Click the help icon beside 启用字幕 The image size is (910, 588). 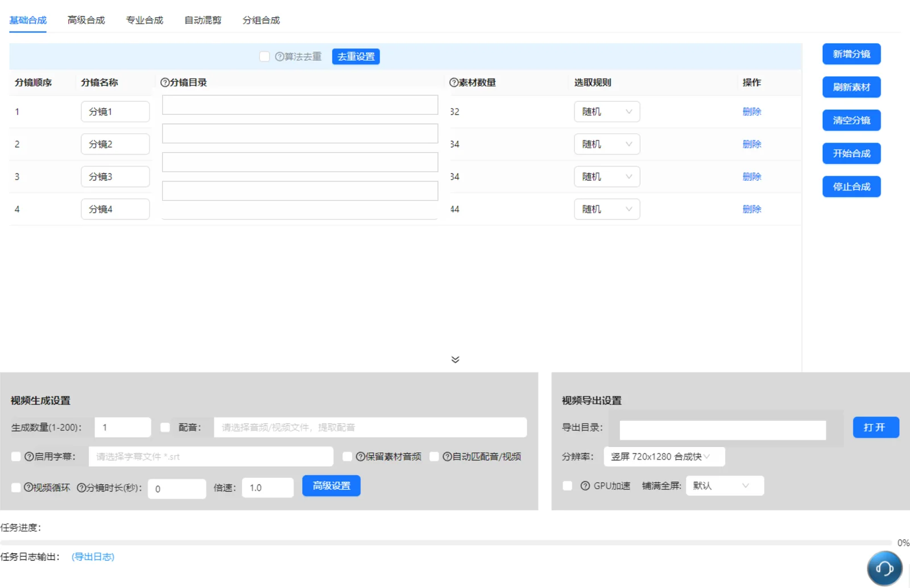click(29, 457)
